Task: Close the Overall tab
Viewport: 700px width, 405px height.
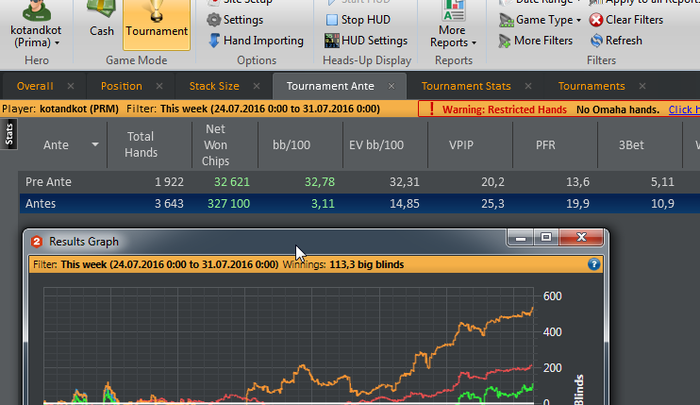Action: 71,86
